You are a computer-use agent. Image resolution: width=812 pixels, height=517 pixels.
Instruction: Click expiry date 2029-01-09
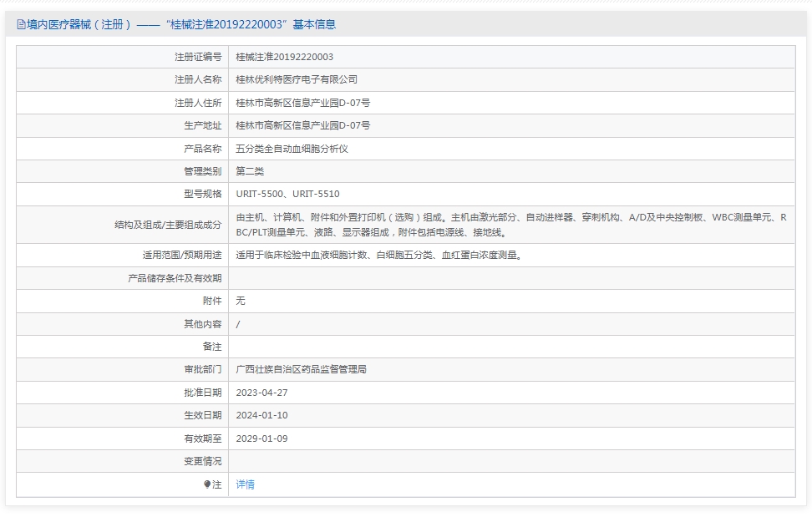261,438
